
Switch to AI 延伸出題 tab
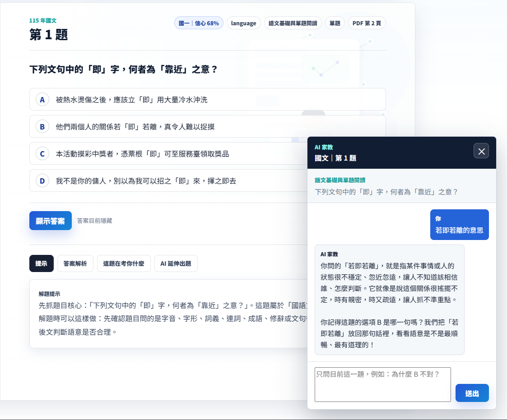point(176,263)
